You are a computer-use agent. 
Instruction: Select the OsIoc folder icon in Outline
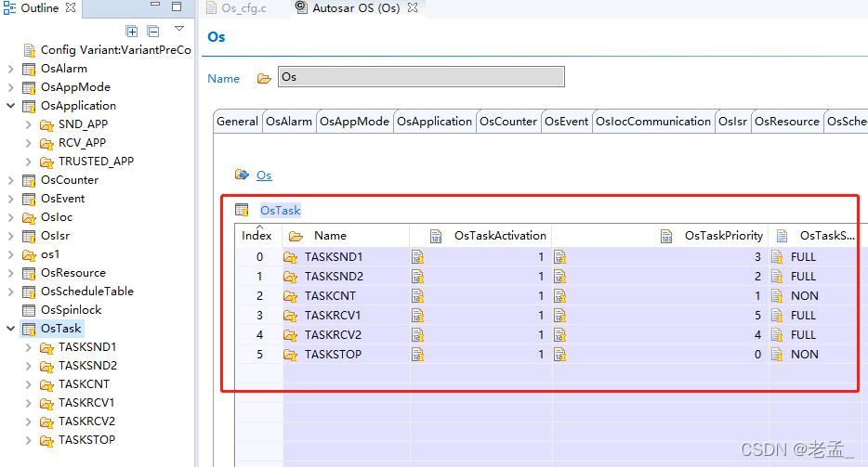29,217
